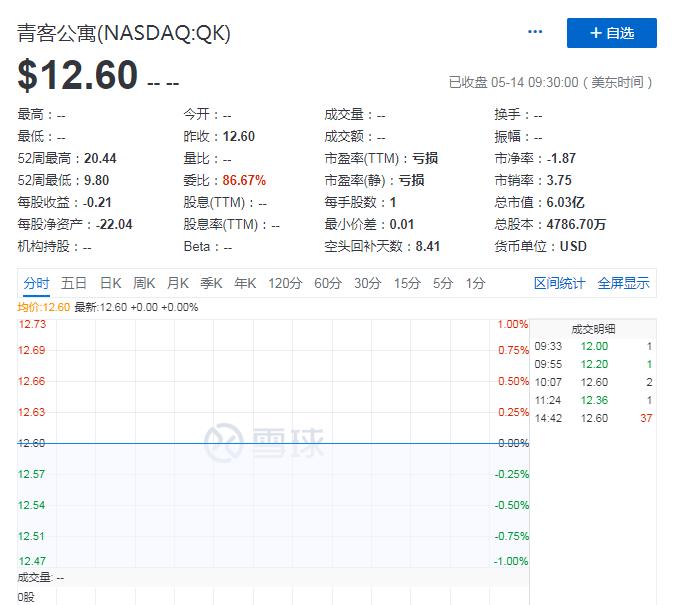Click the 成交明细 panel header
Screen dimensions: 686x605
click(x=593, y=329)
